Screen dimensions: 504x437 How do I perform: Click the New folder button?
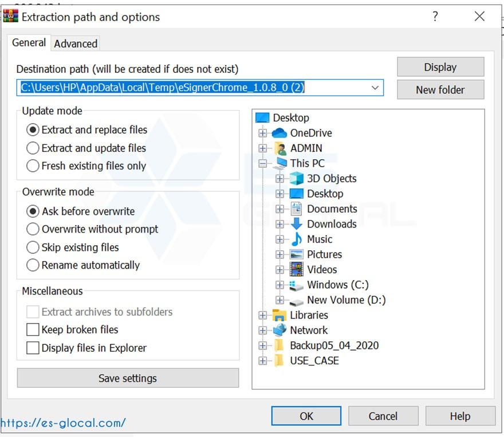point(440,90)
